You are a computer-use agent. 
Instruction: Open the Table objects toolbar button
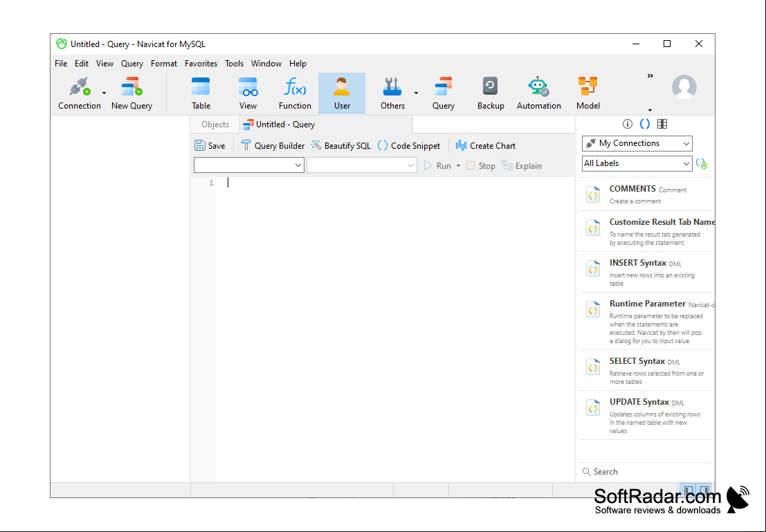pos(201,93)
